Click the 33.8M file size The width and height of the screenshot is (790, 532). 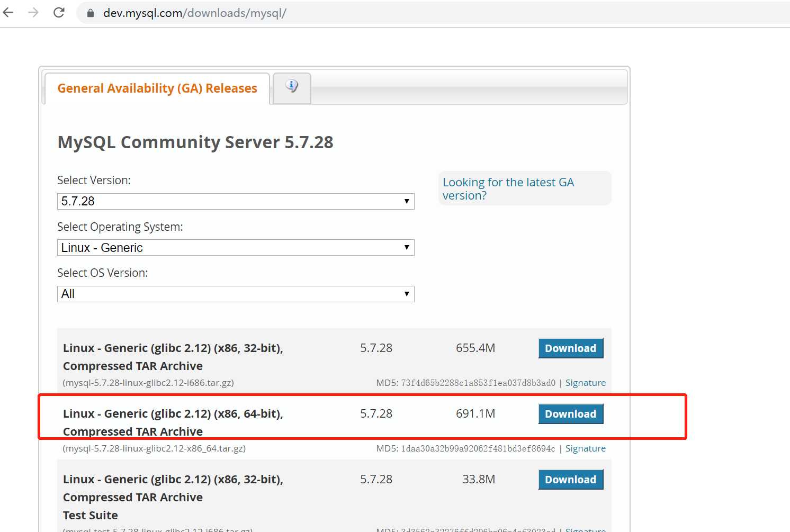click(479, 480)
